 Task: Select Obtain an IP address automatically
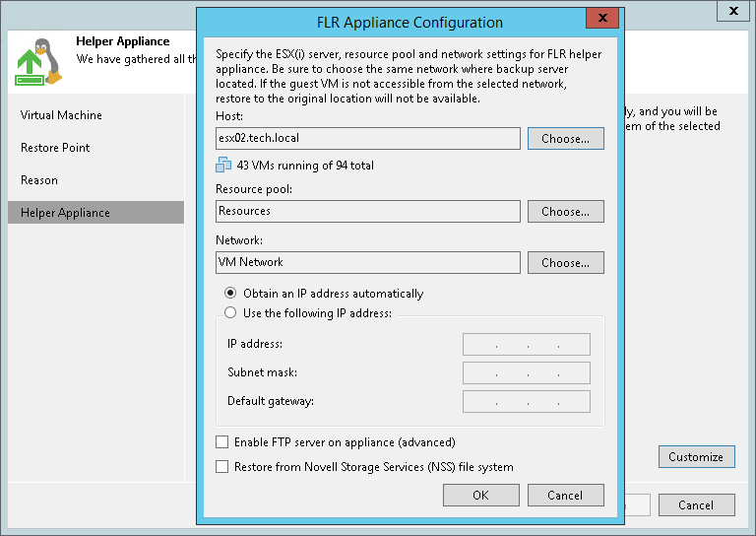click(x=230, y=294)
